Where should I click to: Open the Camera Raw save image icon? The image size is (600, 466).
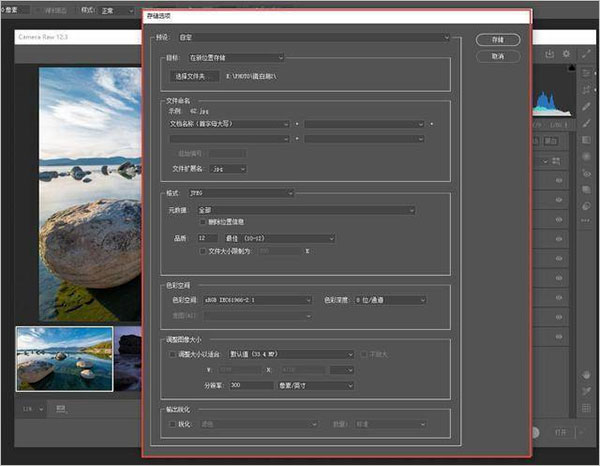549,54
